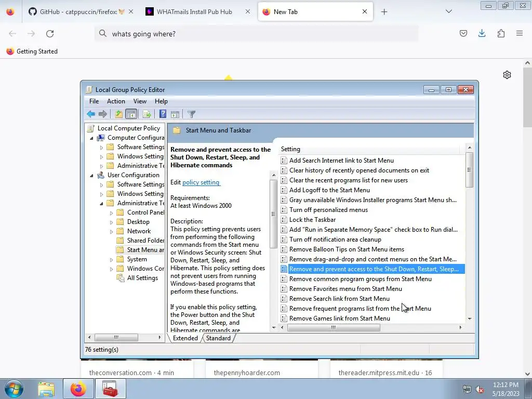Click the policy setting link
Viewport: 532px width, 399px height.
(201, 182)
